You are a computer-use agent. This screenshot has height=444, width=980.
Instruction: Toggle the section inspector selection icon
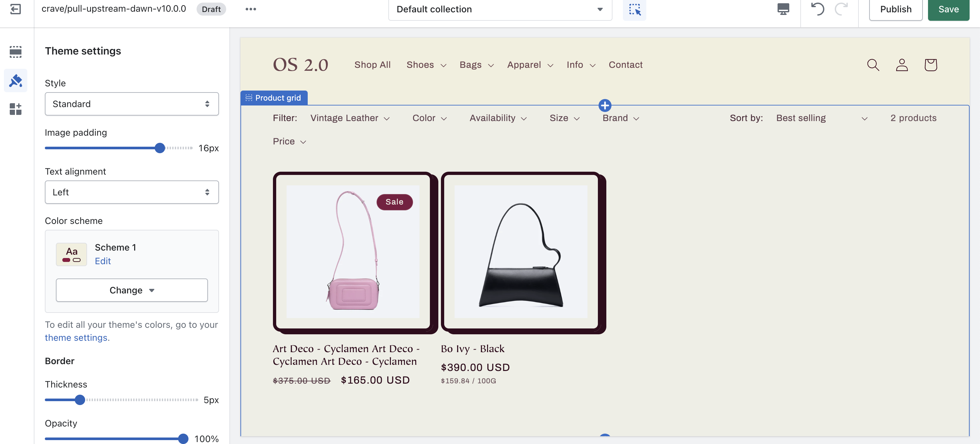point(634,9)
